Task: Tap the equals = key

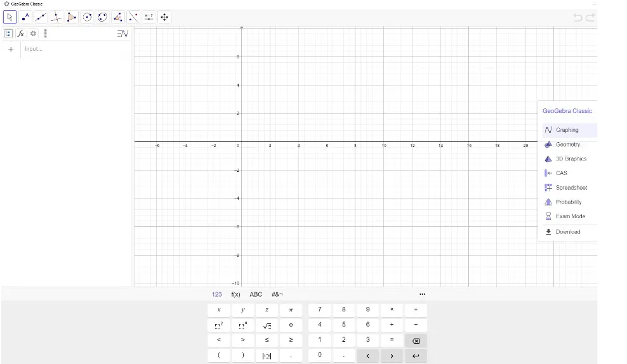Action: (392, 340)
